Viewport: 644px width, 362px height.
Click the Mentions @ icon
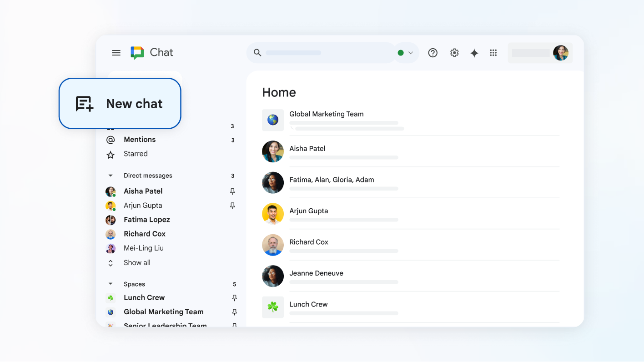pyautogui.click(x=111, y=140)
